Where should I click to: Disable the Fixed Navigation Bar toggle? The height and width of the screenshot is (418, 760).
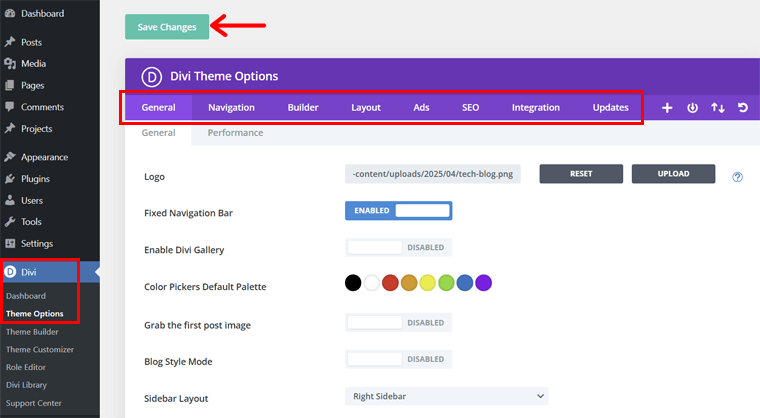(x=398, y=210)
